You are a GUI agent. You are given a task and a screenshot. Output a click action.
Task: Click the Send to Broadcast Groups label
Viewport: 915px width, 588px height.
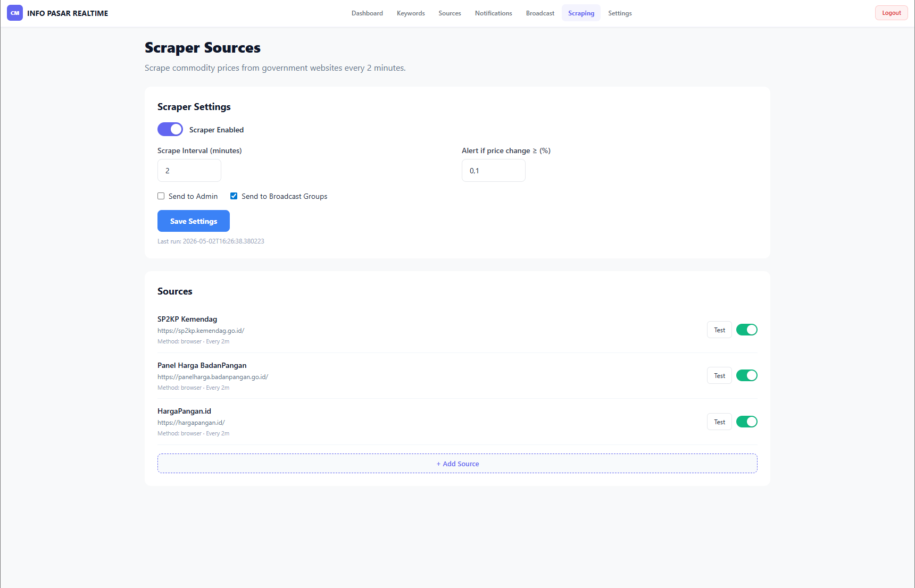pos(285,196)
